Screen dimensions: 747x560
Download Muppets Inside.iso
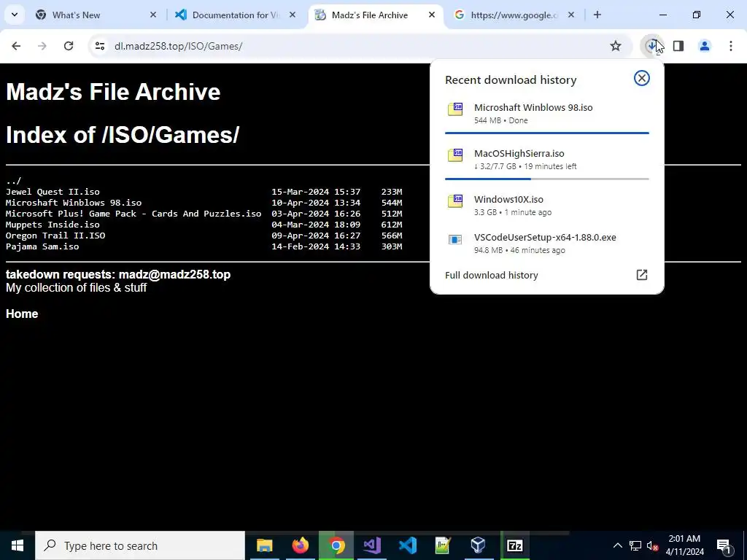point(53,225)
